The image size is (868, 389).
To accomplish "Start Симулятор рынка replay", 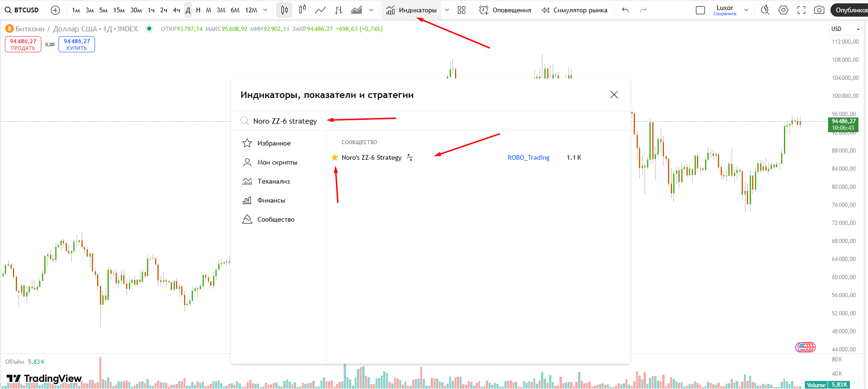I will pyautogui.click(x=575, y=10).
